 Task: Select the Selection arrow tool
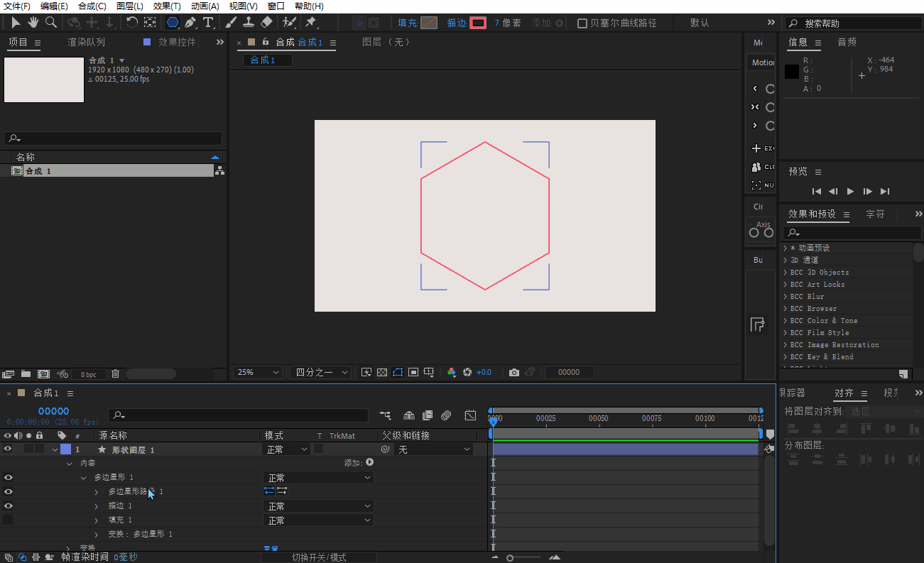coord(16,23)
